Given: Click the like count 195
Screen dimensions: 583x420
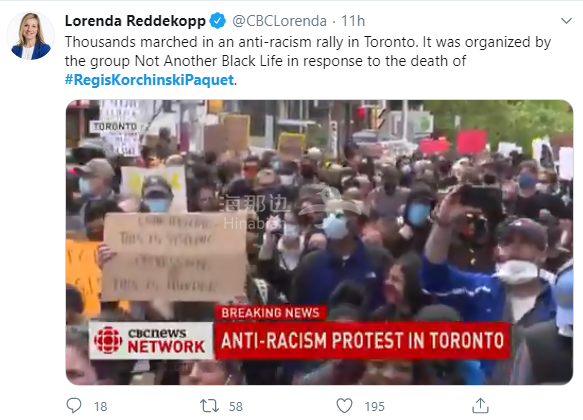Looking at the screenshot, I should 374,407.
